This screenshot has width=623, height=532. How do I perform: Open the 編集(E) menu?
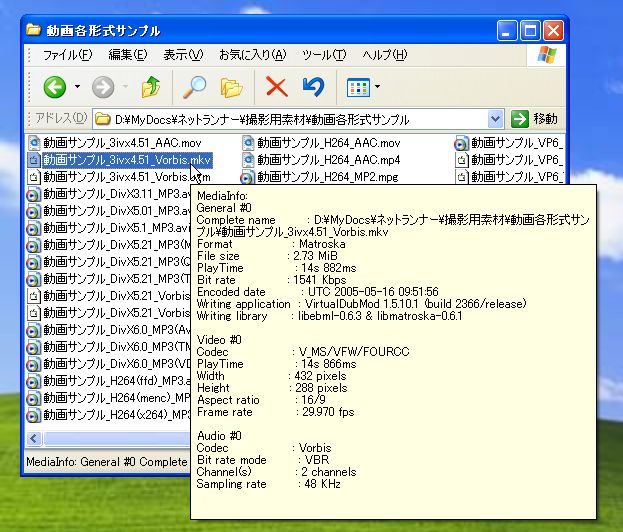pyautogui.click(x=128, y=54)
